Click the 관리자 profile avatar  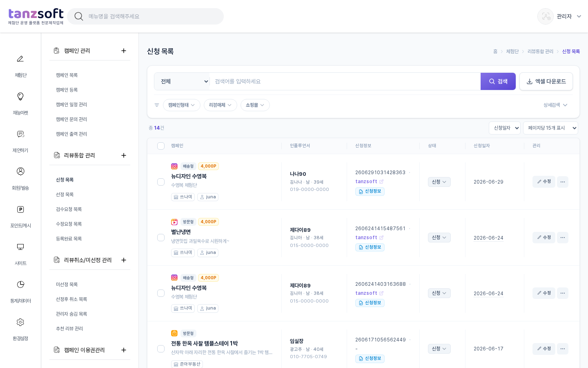click(546, 16)
